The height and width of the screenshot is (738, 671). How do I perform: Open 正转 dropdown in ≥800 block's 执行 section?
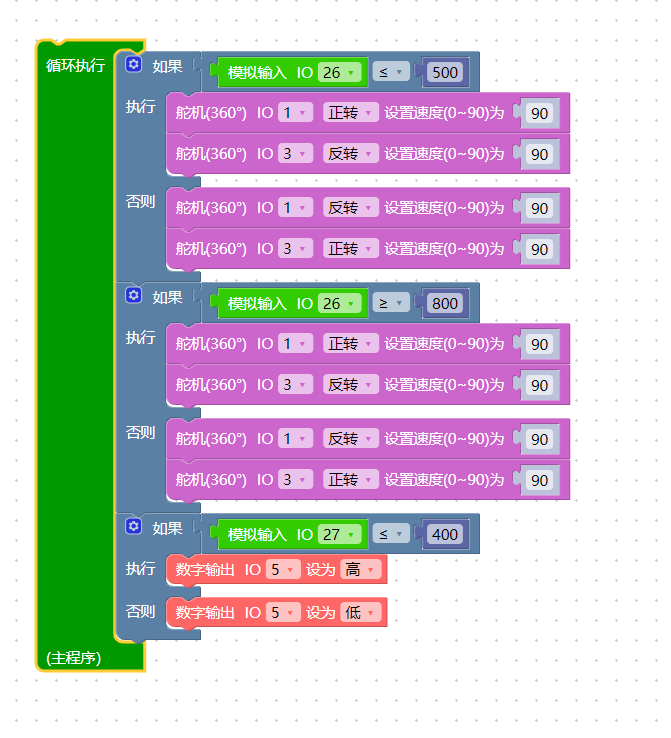click(x=351, y=344)
